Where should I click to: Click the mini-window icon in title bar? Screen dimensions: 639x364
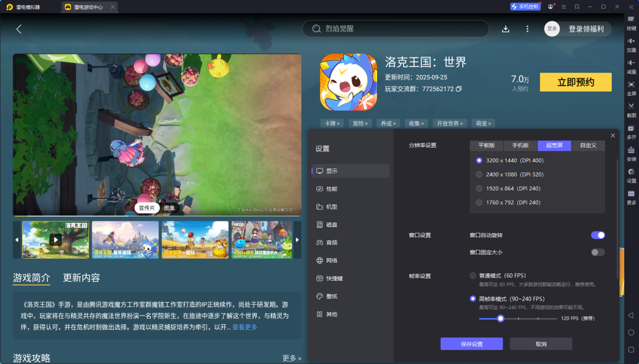[577, 7]
